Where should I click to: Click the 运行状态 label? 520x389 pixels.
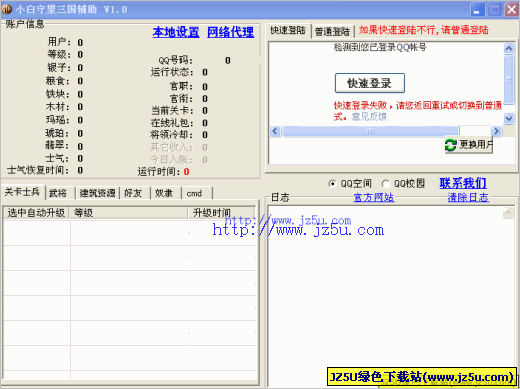pyautogui.click(x=172, y=72)
